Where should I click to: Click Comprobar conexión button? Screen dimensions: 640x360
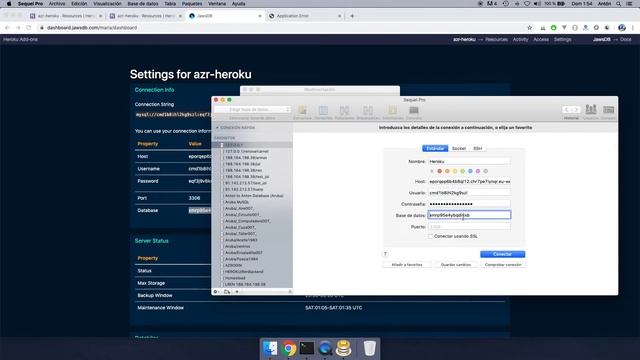[x=503, y=265]
